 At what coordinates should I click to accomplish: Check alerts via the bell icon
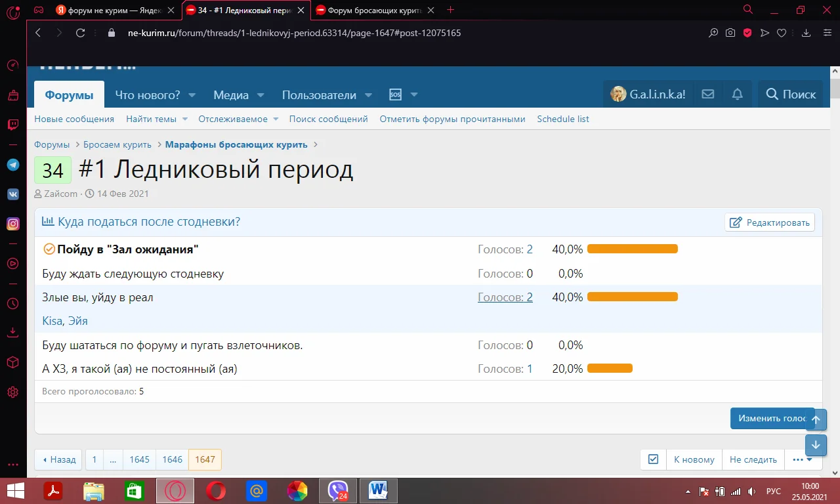pyautogui.click(x=737, y=94)
